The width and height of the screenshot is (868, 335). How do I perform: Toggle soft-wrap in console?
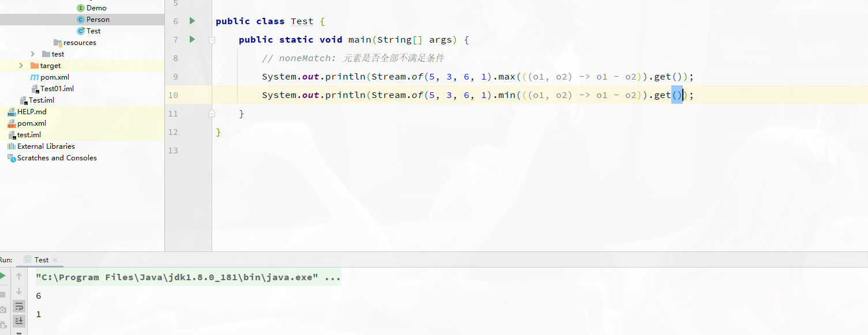pos(19,306)
